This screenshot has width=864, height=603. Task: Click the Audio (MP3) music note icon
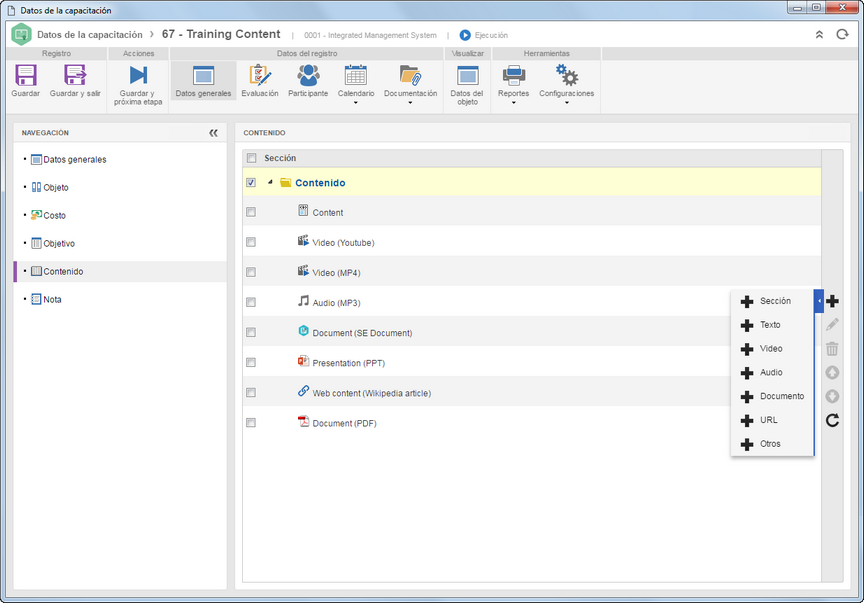pos(303,301)
